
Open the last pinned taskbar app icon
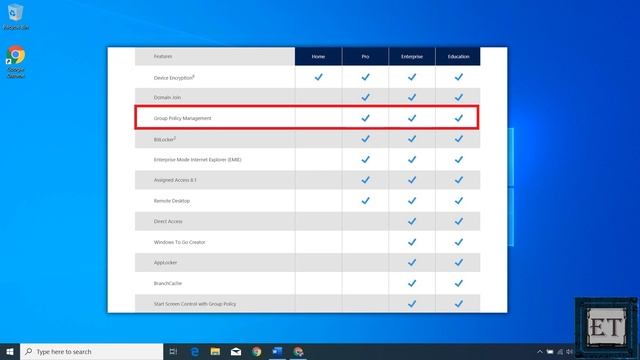click(298, 351)
